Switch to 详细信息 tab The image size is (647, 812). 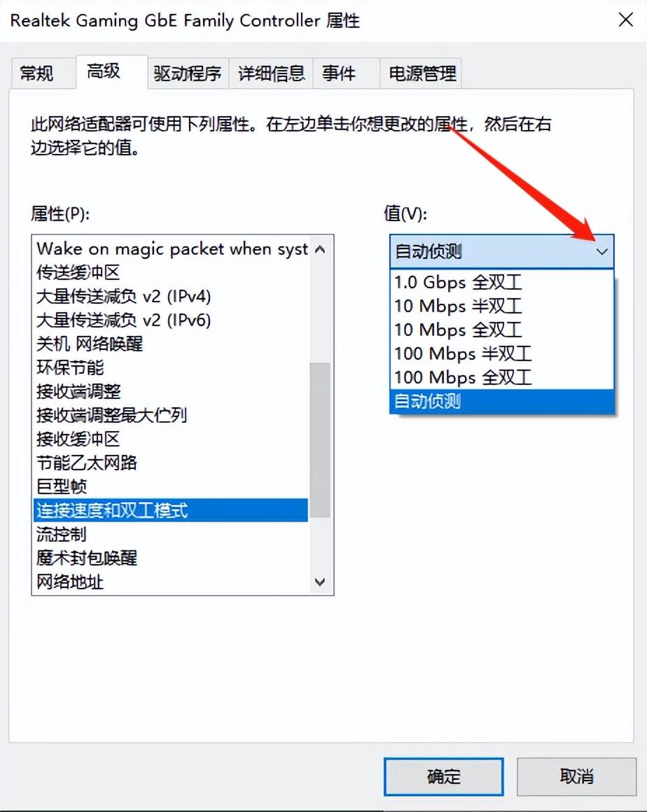(x=271, y=73)
